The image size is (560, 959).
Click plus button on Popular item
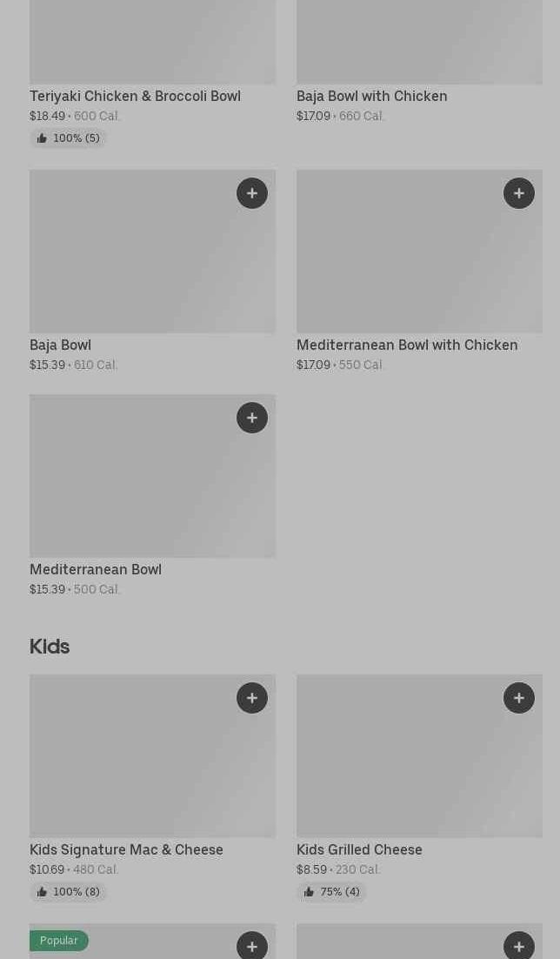click(x=252, y=946)
